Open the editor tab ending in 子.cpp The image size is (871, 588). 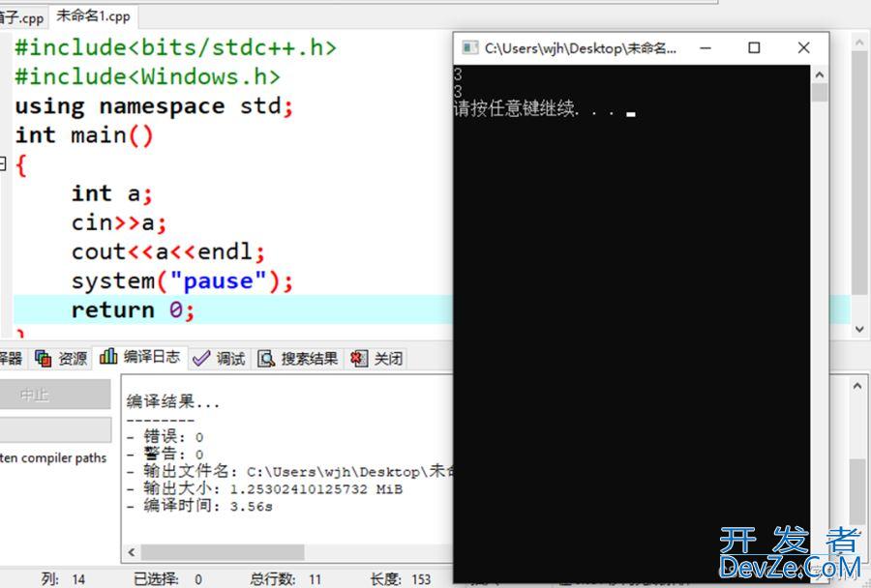(x=22, y=17)
